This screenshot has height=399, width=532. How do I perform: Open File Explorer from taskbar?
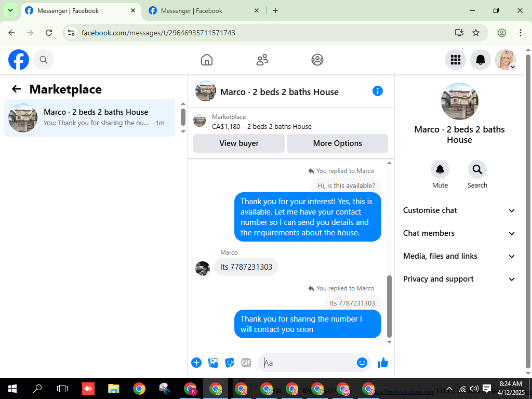pyautogui.click(x=114, y=389)
